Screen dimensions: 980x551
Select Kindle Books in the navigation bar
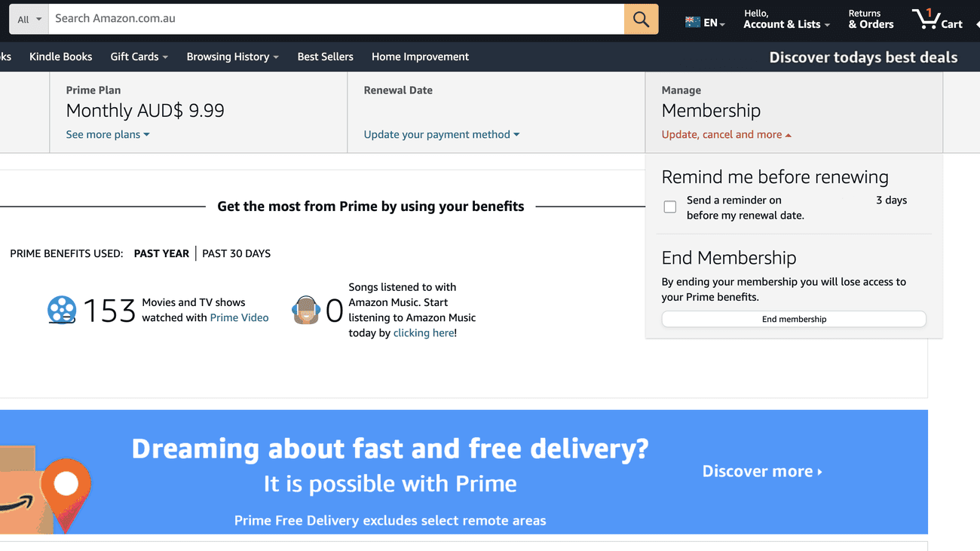point(60,56)
